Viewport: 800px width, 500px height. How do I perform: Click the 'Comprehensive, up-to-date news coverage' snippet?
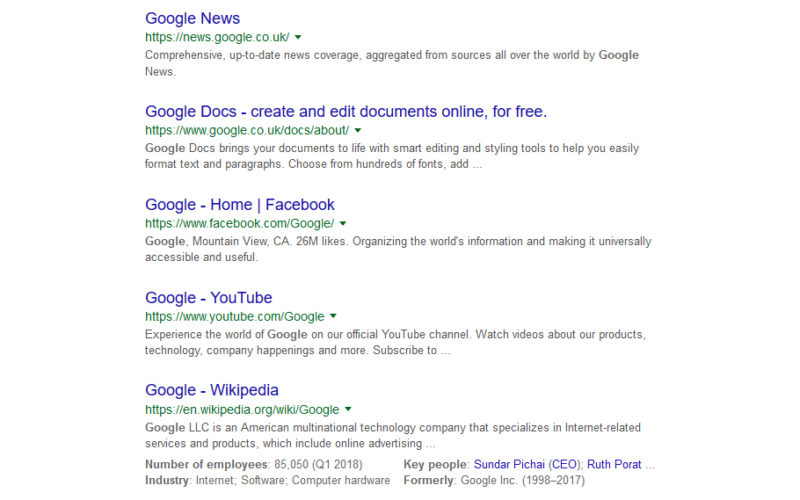392,63
